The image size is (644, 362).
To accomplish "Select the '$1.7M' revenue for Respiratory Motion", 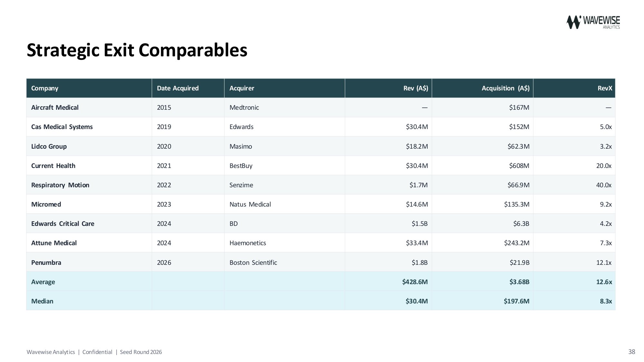I will click(419, 185).
